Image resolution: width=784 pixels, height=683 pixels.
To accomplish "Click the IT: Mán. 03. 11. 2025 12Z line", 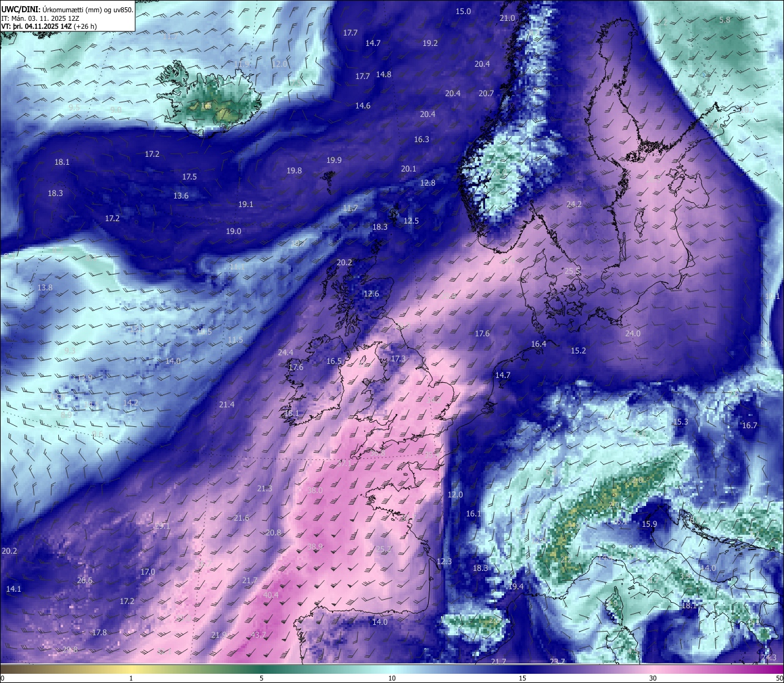I will (x=40, y=18).
